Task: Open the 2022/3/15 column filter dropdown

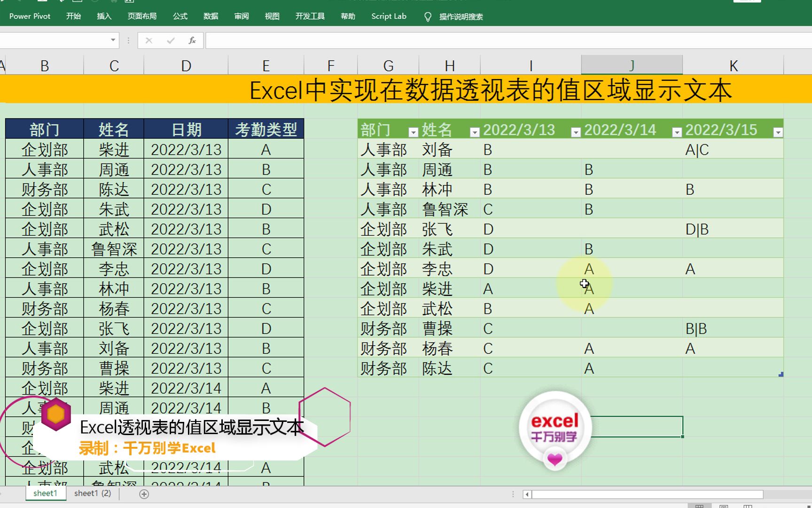Action: (778, 132)
